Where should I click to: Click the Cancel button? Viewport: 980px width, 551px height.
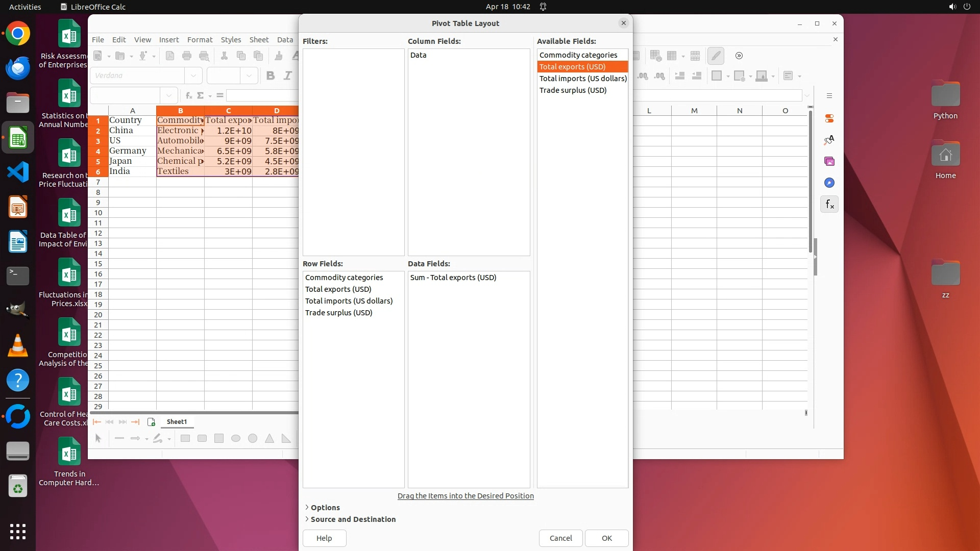pos(560,538)
